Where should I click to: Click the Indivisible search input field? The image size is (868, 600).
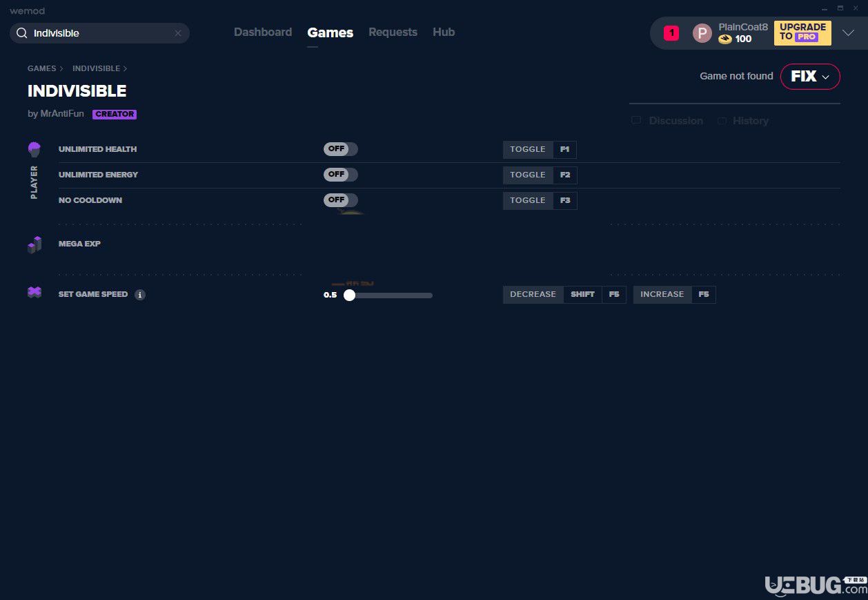(99, 33)
